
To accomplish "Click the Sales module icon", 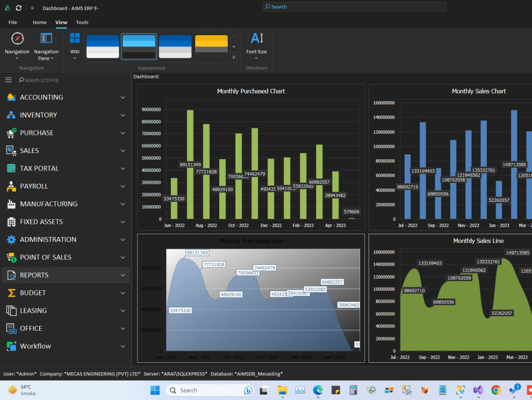I will (x=11, y=150).
